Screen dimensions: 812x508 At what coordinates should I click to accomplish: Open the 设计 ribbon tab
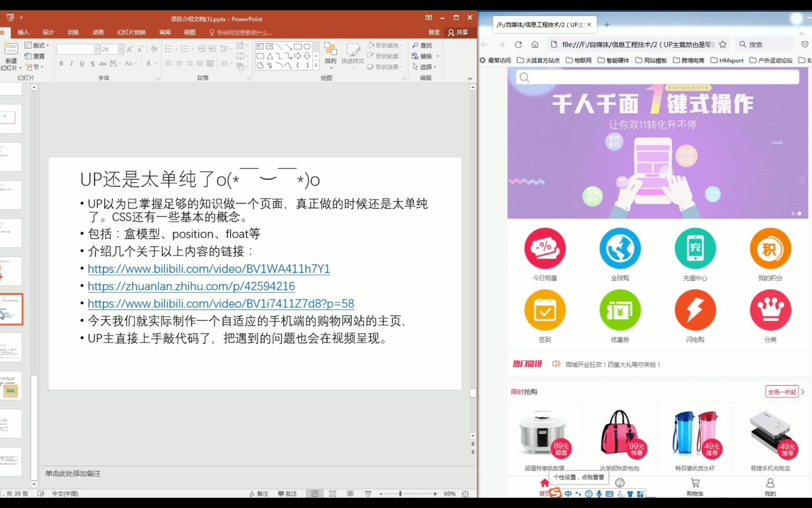click(48, 33)
